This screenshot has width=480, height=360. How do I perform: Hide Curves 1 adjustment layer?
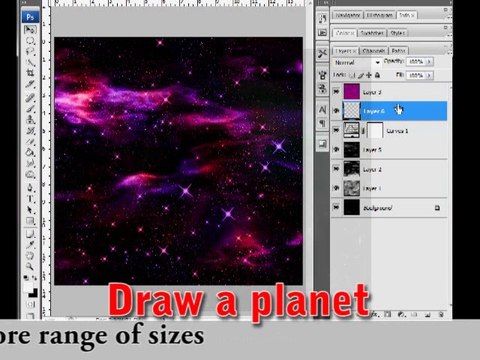tap(336, 130)
